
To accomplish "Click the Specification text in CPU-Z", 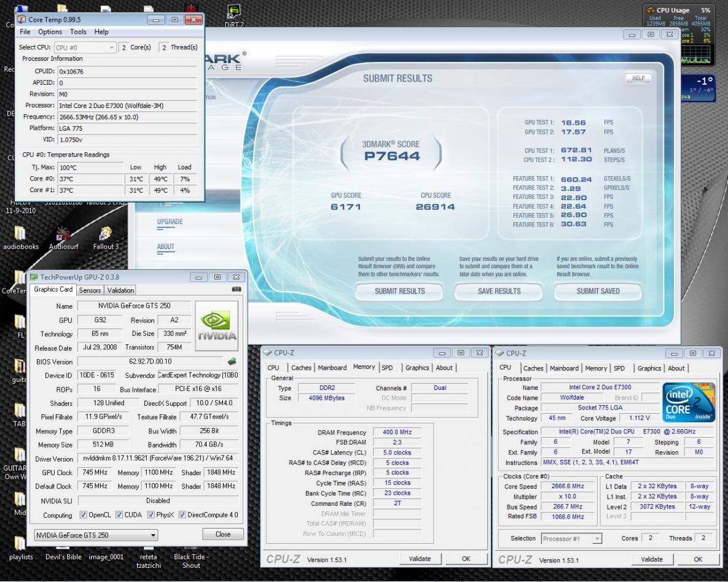I will [x=627, y=432].
